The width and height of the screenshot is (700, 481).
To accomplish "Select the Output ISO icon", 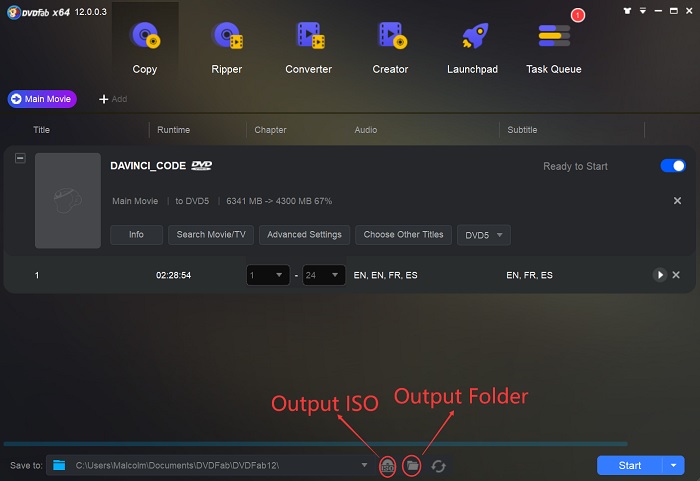I will coord(387,467).
